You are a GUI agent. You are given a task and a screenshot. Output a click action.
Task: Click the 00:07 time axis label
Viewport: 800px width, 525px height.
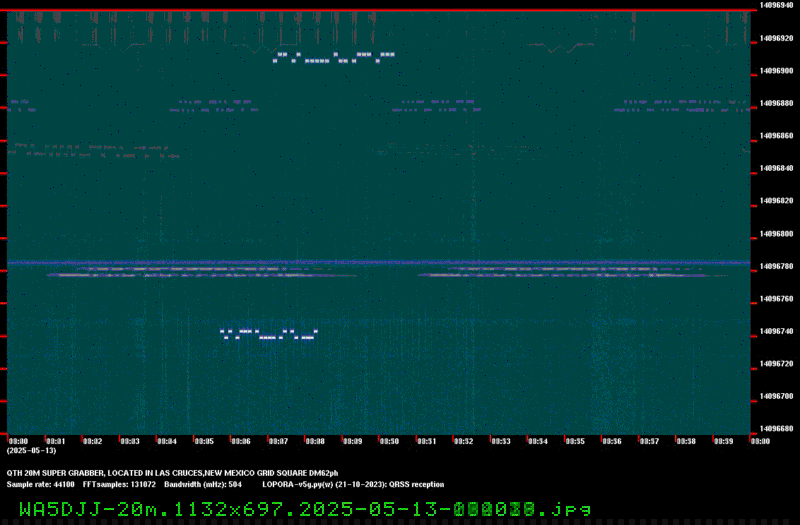[x=279, y=441]
